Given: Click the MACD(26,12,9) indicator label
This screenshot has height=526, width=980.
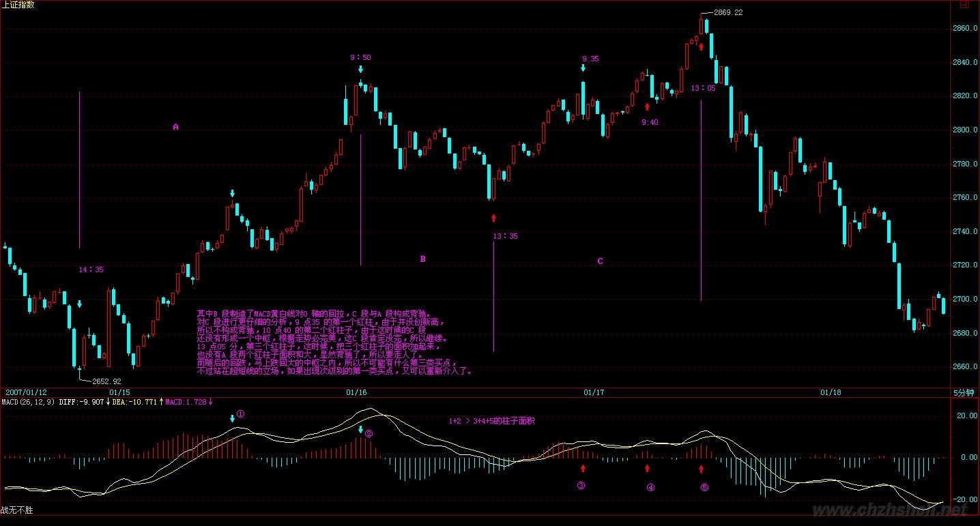Looking at the screenshot, I should tap(27, 402).
